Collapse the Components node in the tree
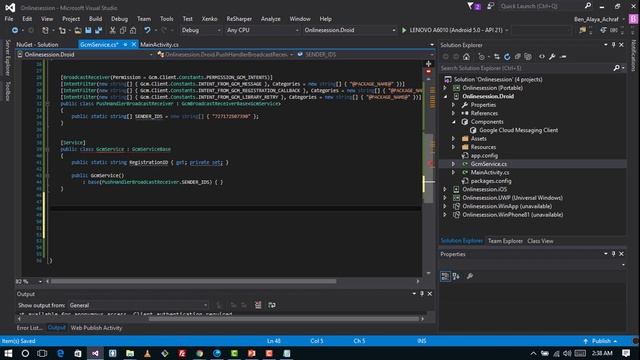This screenshot has height=360, width=640. [453, 122]
